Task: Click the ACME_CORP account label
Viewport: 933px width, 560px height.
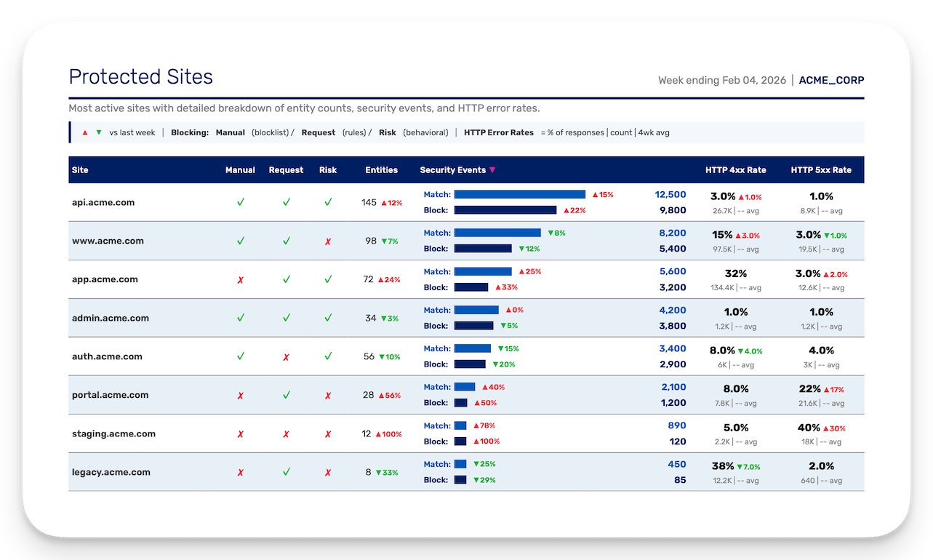Action: tap(831, 80)
